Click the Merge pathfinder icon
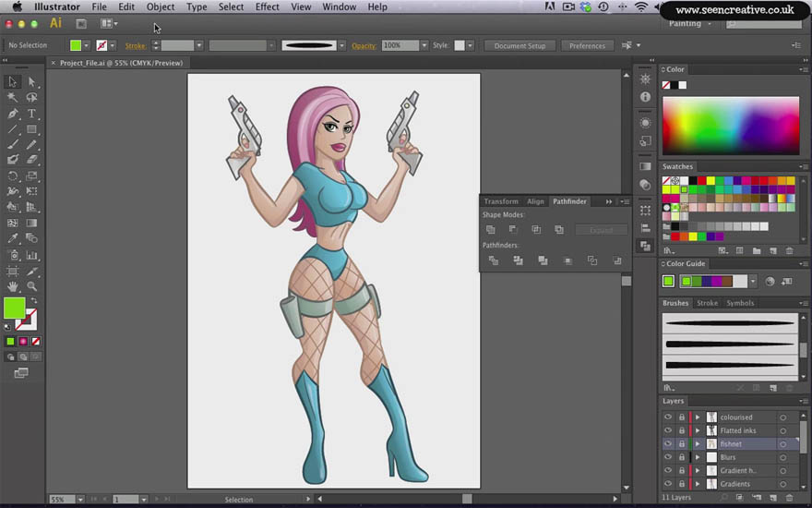This screenshot has height=508, width=812. pyautogui.click(x=543, y=260)
